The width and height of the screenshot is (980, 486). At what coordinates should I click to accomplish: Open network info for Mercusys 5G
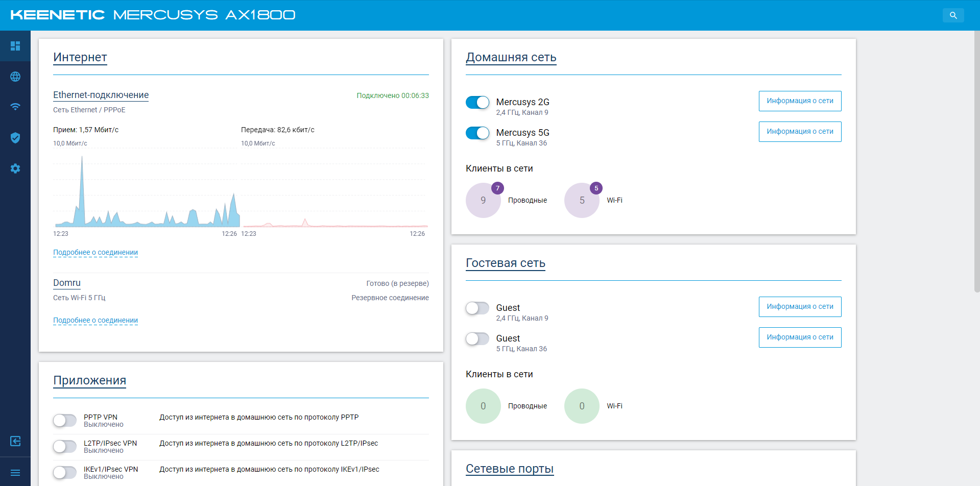coord(800,132)
